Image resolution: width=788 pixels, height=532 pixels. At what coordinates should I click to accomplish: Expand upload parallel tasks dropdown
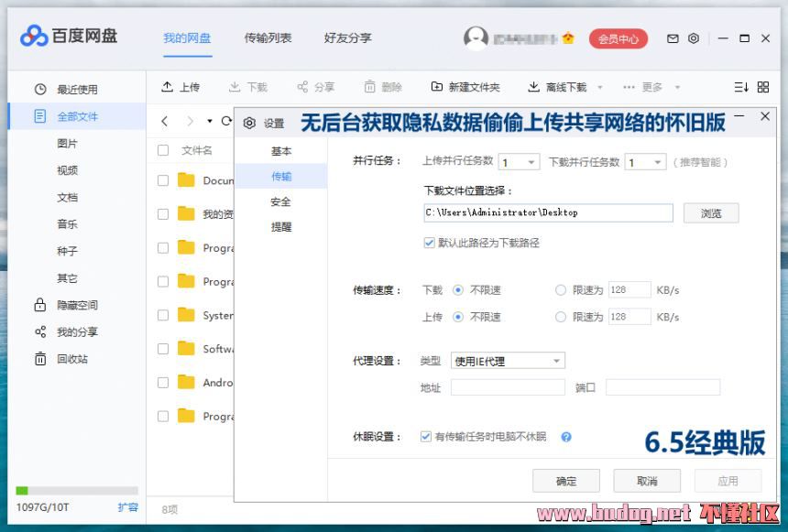519,162
